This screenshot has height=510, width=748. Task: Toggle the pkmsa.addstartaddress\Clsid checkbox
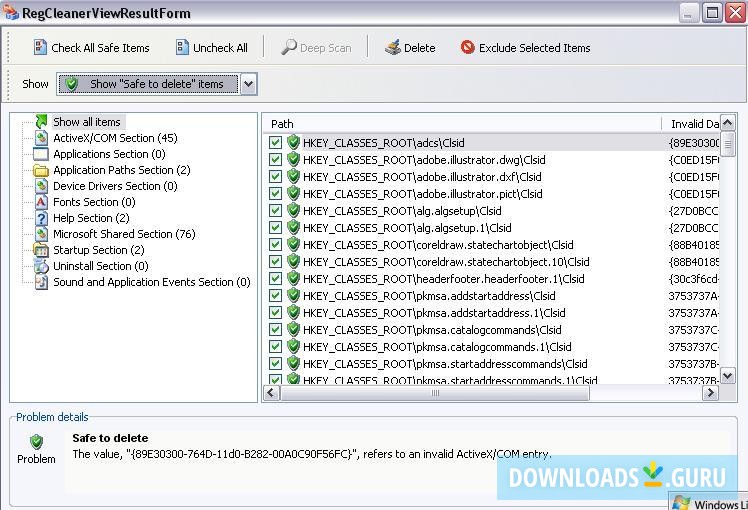point(275,296)
